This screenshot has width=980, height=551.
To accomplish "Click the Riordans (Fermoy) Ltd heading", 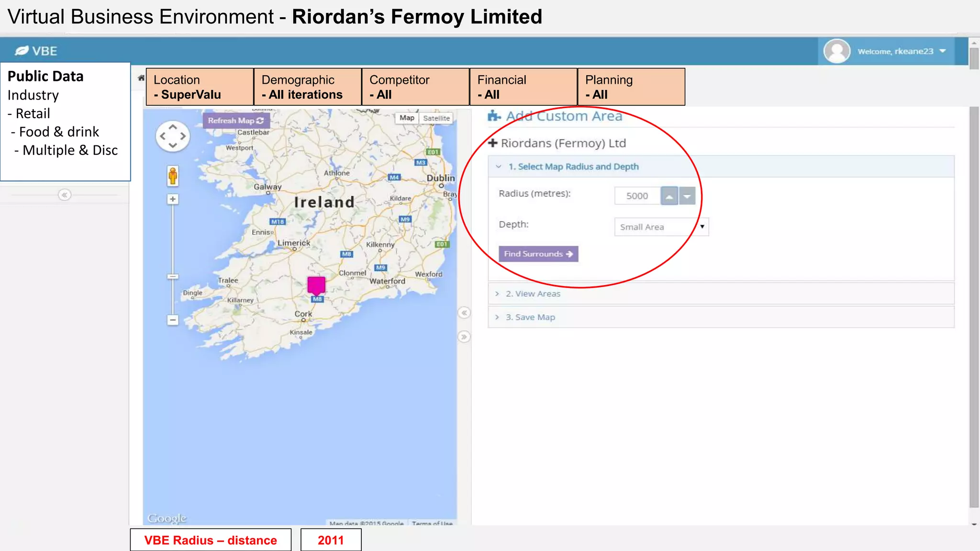I will pos(563,143).
